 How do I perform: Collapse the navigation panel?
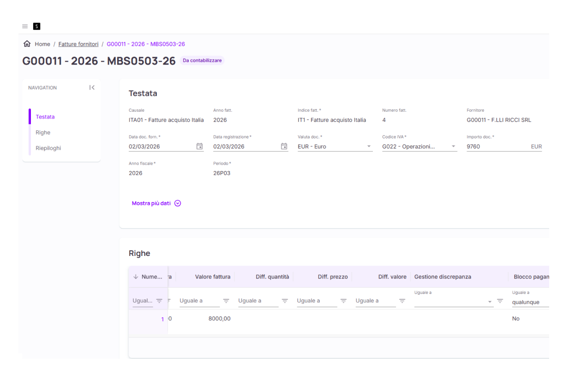pos(92,88)
